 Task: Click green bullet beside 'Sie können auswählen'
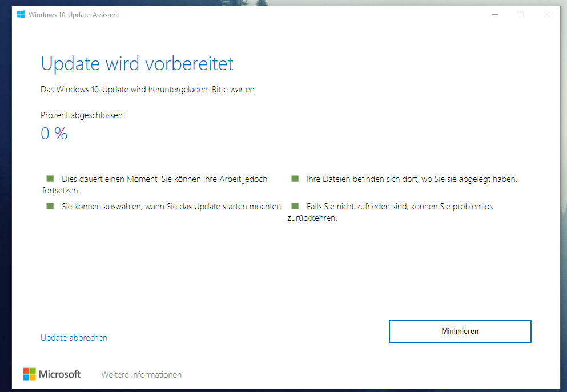pyautogui.click(x=50, y=206)
